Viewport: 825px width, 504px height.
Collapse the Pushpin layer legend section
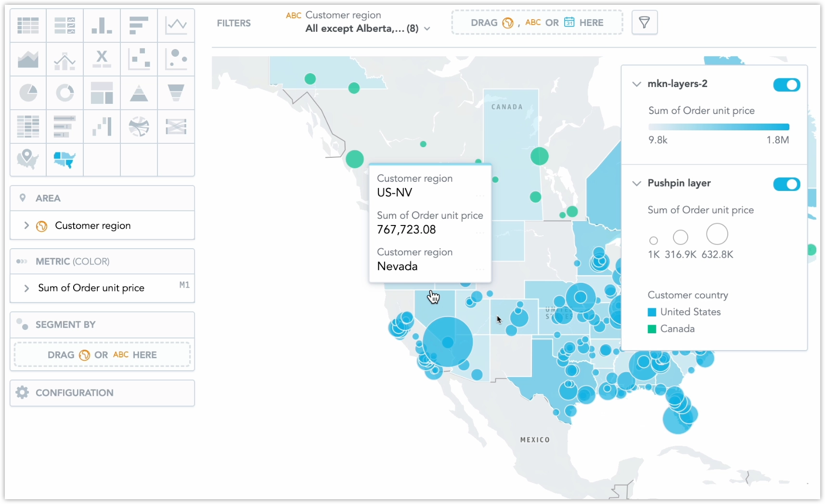click(x=636, y=183)
